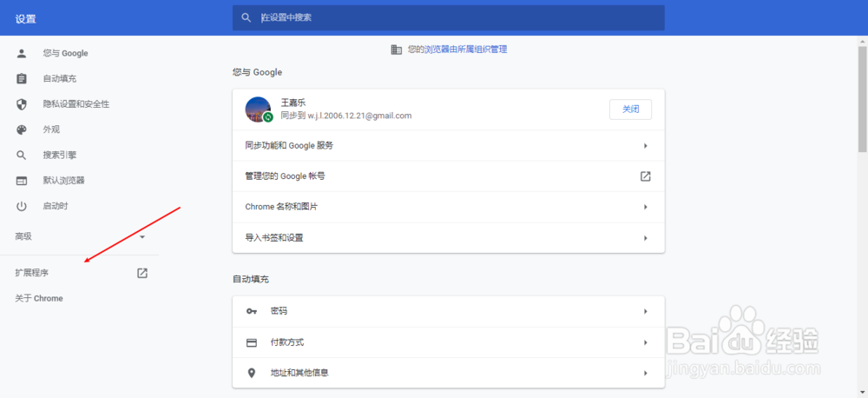Click the search magnifier icon in settings bar
The height and width of the screenshot is (398, 868).
click(x=247, y=17)
